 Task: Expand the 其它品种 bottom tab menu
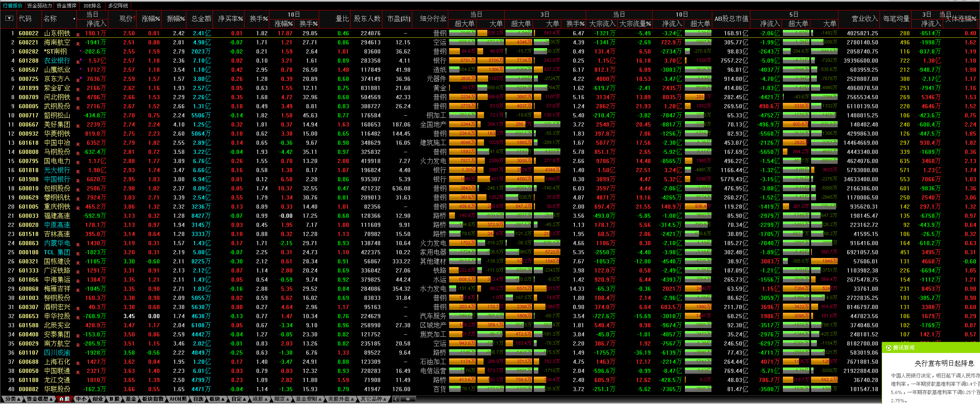tap(374, 399)
